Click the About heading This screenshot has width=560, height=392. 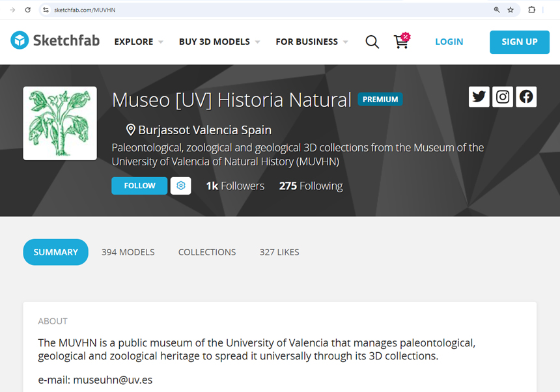(x=53, y=321)
